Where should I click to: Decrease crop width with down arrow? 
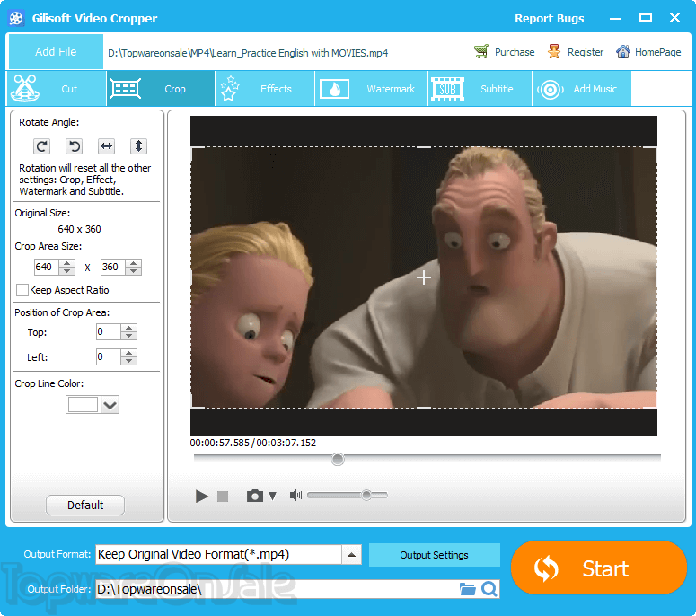coord(67,270)
